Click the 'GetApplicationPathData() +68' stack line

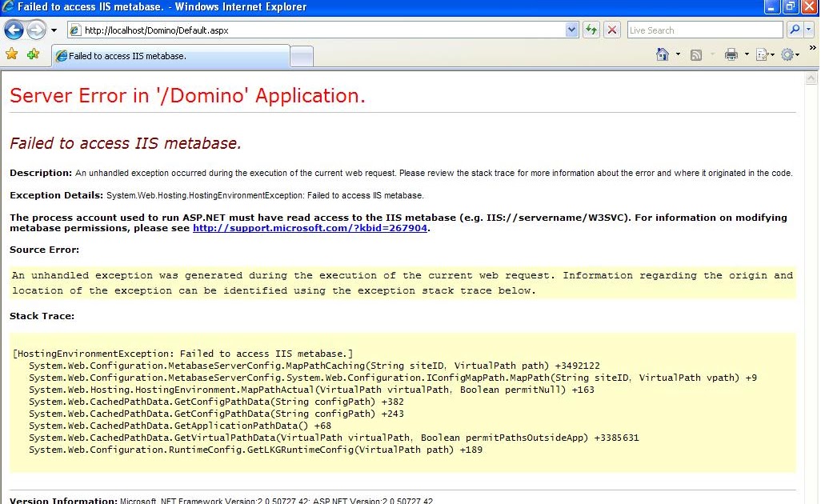(x=180, y=426)
